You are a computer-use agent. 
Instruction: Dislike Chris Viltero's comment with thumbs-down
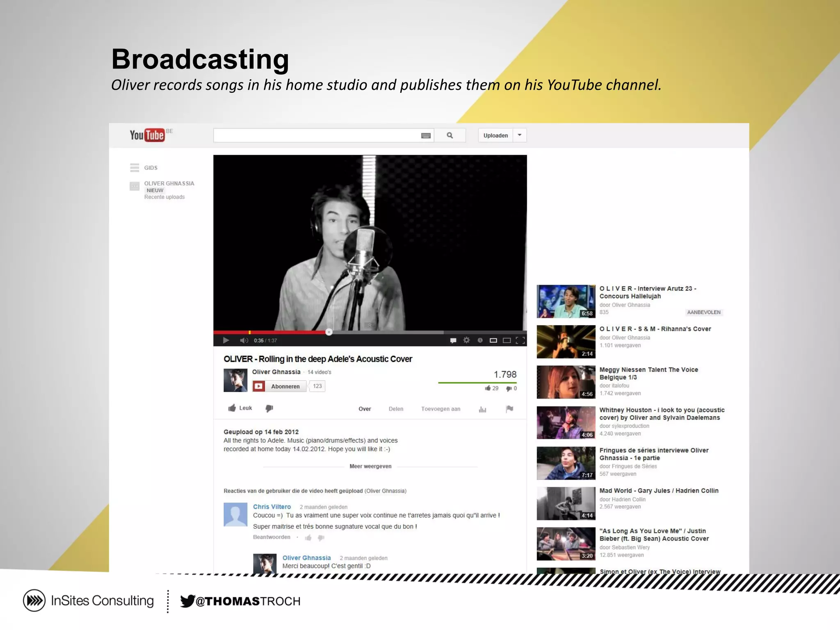click(321, 538)
